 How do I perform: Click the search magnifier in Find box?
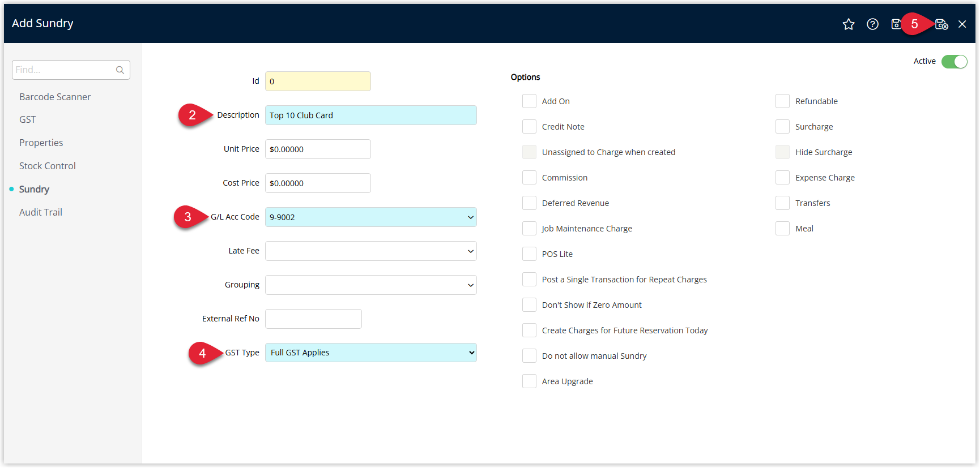coord(120,70)
